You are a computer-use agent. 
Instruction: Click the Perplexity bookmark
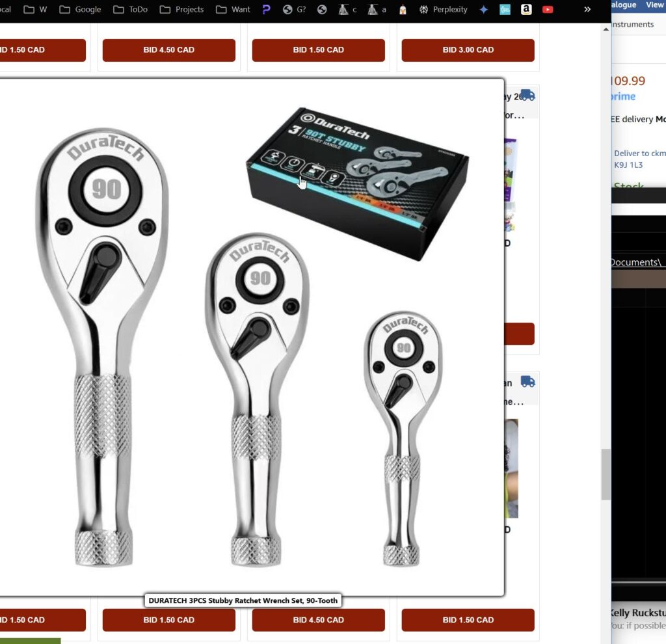click(442, 10)
